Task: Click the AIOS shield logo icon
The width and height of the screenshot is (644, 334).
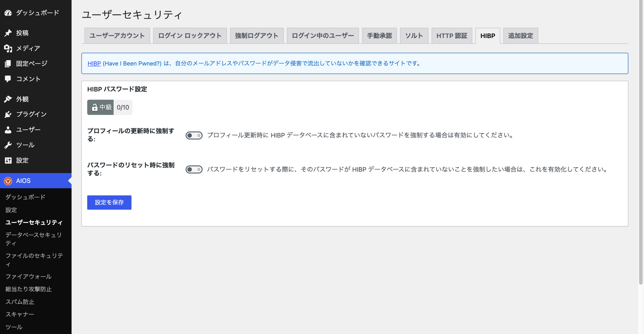Action: (8, 181)
